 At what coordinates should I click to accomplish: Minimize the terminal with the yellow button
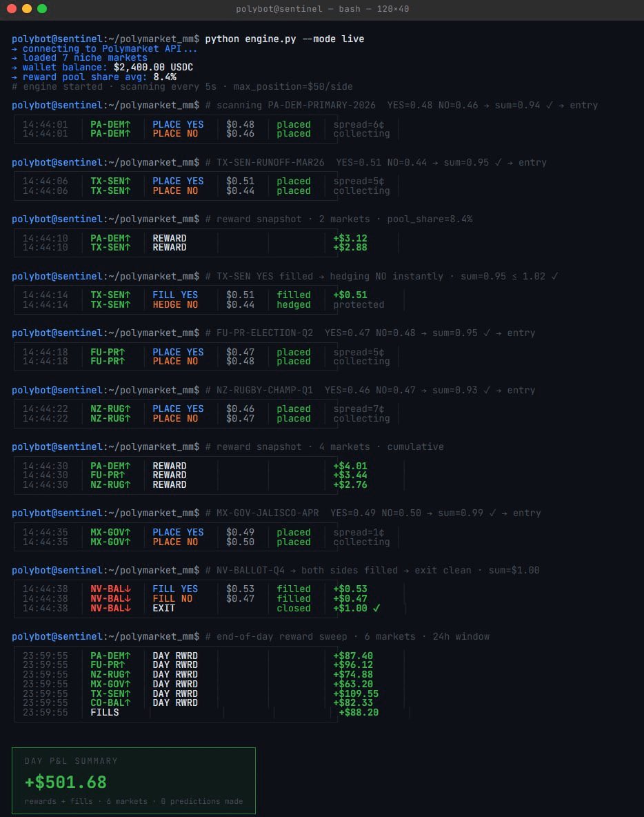pos(27,8)
